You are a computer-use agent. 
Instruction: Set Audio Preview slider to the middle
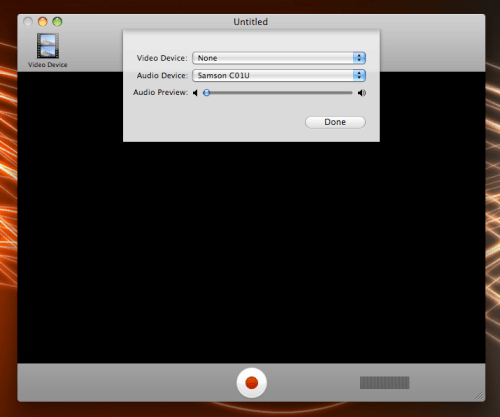278,93
